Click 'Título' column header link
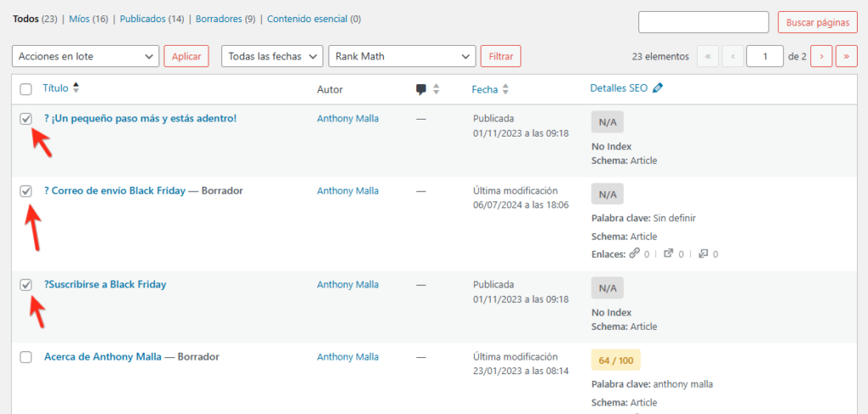The width and height of the screenshot is (868, 414). (x=55, y=87)
